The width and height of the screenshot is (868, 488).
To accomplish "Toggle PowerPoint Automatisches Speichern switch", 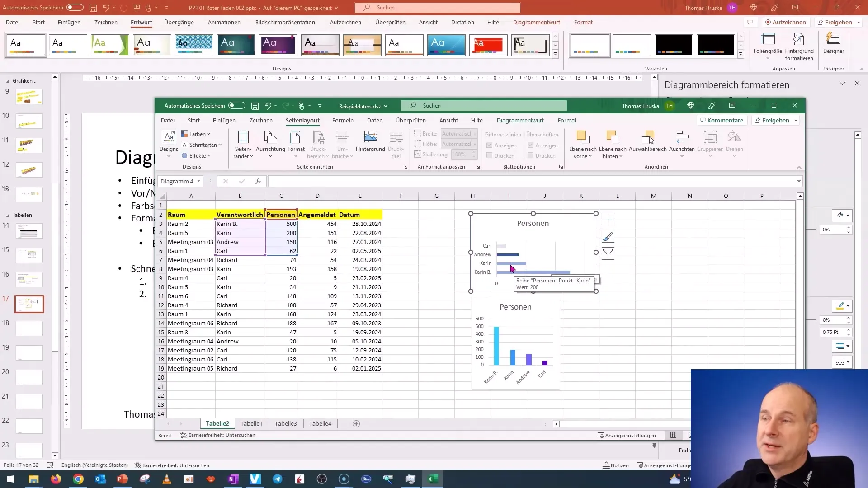I will [75, 8].
